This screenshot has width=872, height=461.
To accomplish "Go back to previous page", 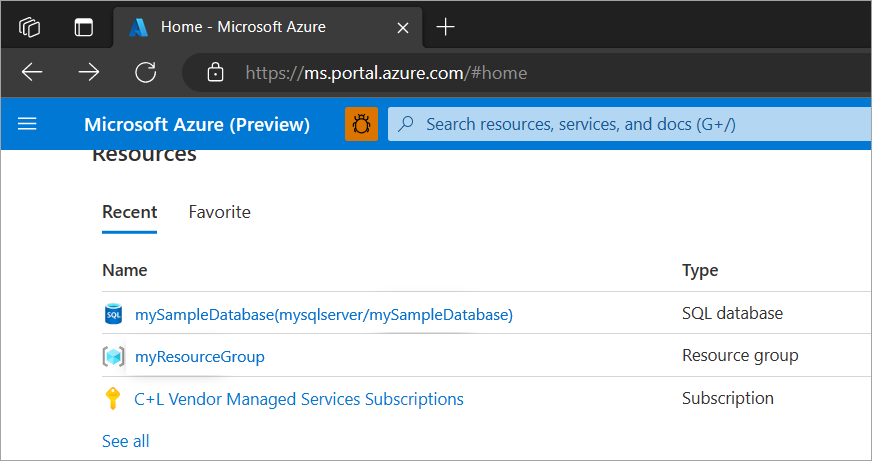I will (32, 72).
